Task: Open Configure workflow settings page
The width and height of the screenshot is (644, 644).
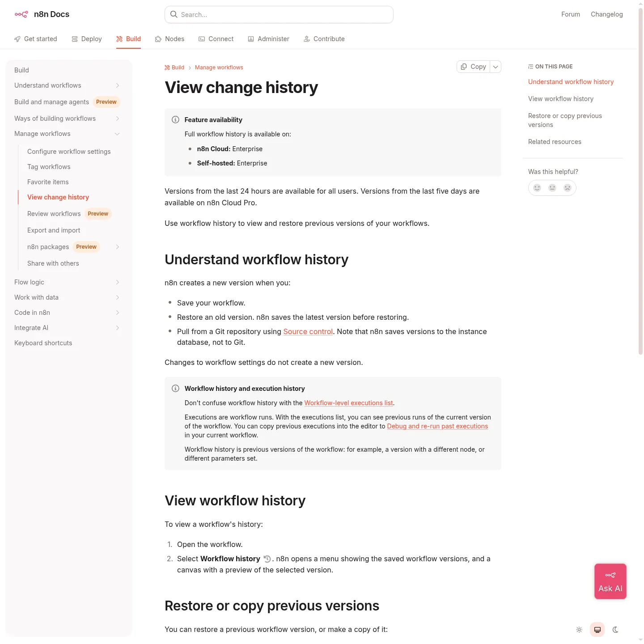Action: [x=69, y=152]
